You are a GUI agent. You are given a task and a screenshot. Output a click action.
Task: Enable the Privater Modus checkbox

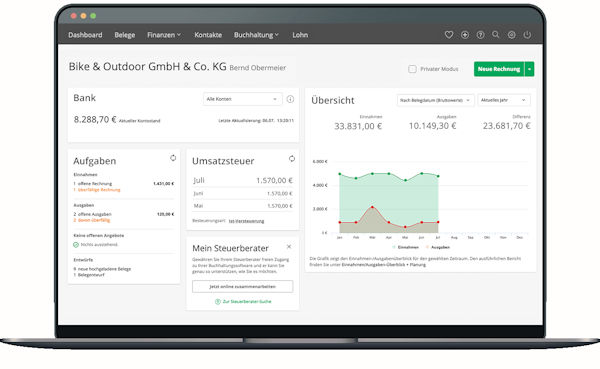(412, 69)
